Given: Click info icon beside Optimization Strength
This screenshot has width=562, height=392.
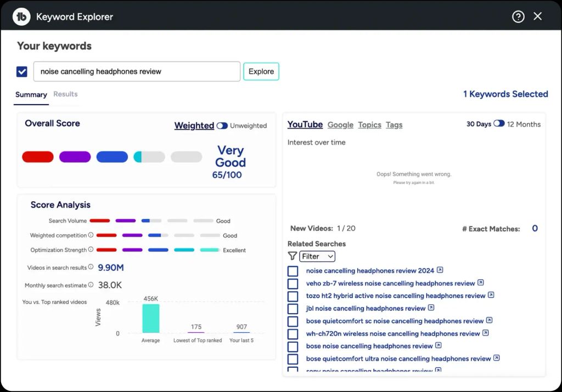Looking at the screenshot, I should 91,250.
